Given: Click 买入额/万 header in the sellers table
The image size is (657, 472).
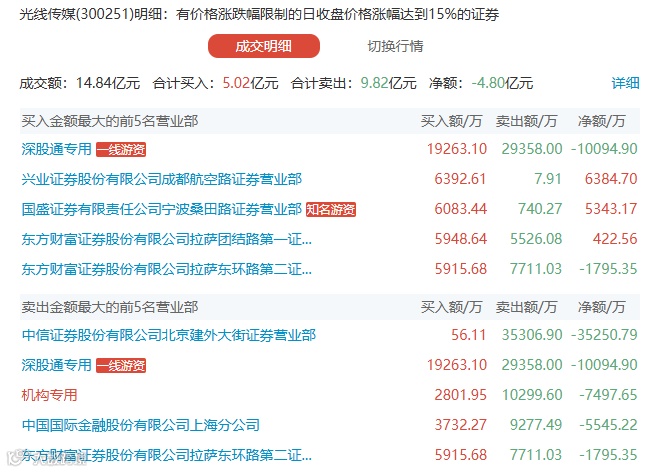Looking at the screenshot, I should tap(451, 307).
